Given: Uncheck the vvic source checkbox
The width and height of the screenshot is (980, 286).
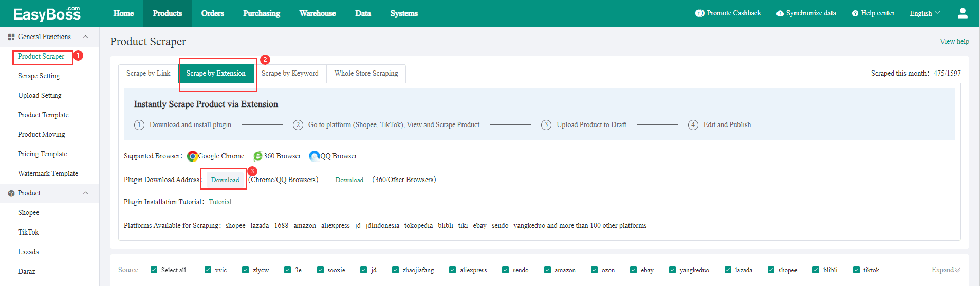Looking at the screenshot, I should coord(208,270).
